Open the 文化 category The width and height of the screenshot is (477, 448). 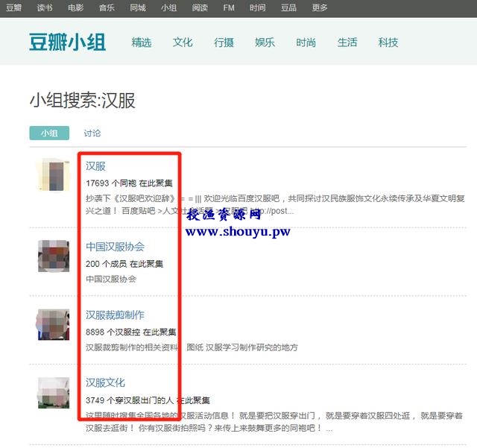(x=183, y=42)
